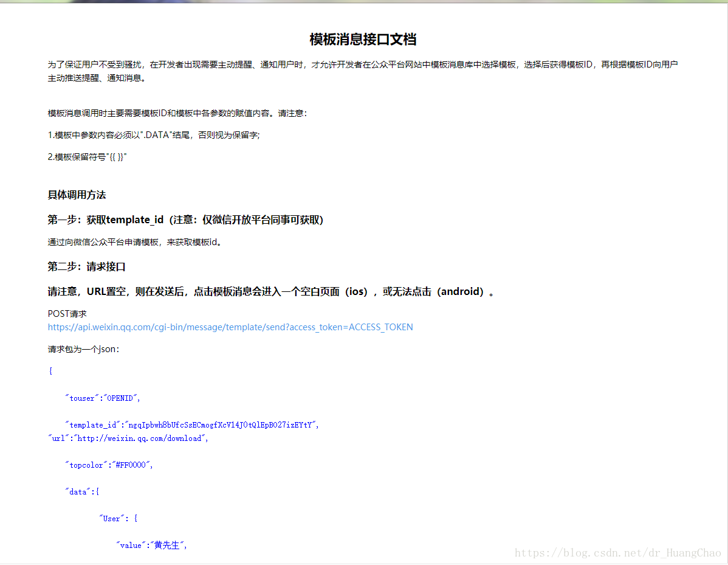Click the bold note starting 请注意，URL置空
This screenshot has height=565, width=728.
click(271, 291)
